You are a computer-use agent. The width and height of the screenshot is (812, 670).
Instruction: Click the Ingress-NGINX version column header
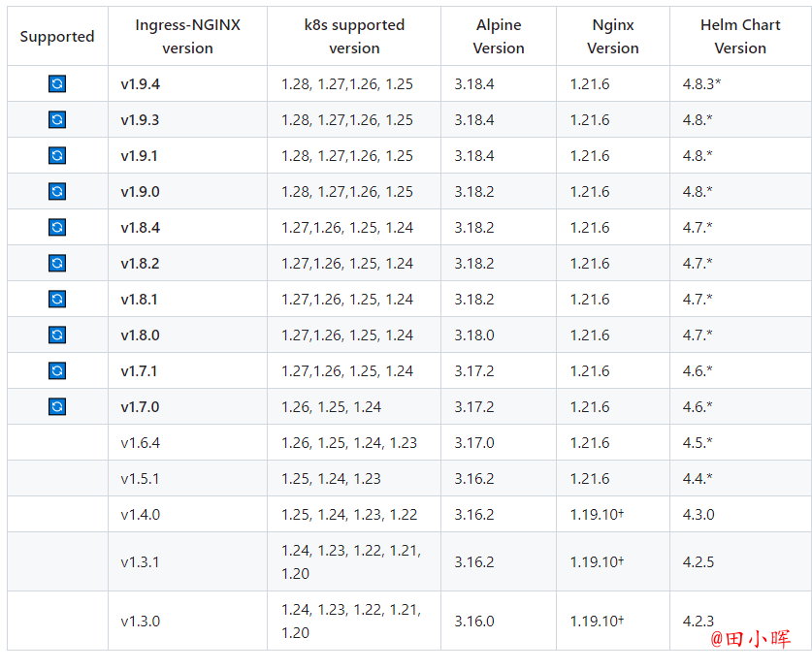point(187,36)
